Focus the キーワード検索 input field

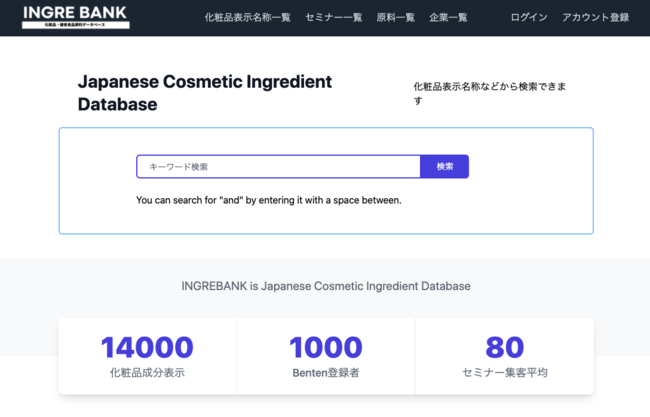pyautogui.click(x=278, y=167)
